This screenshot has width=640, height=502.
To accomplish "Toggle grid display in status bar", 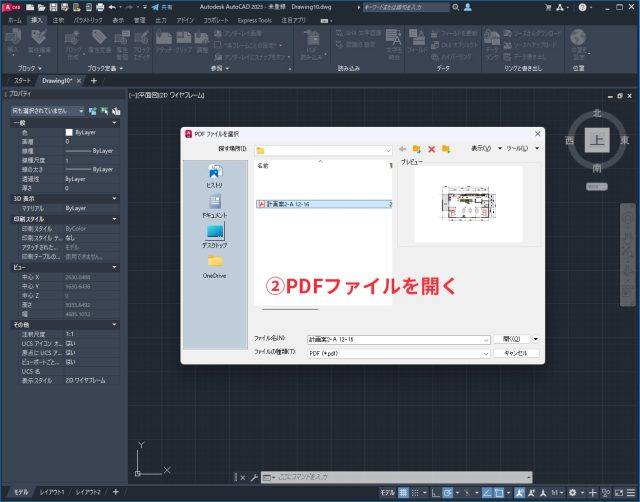I will coord(403,493).
